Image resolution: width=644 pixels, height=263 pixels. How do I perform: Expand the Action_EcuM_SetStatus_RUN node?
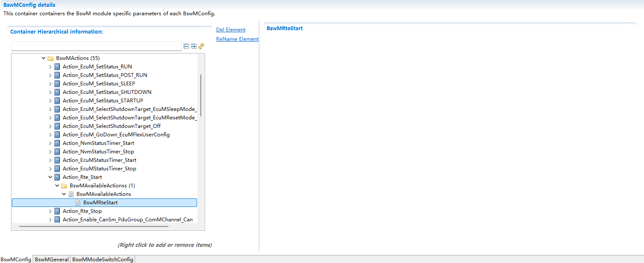(51, 67)
